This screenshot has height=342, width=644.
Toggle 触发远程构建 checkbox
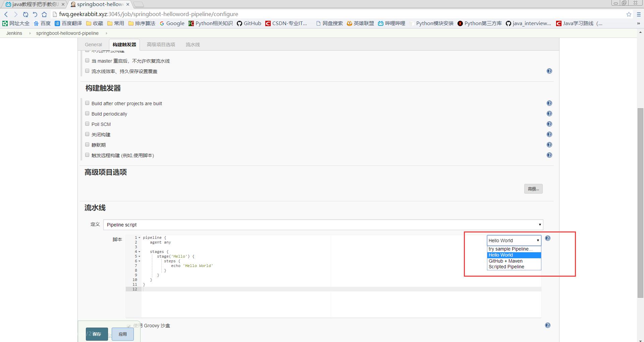pyautogui.click(x=87, y=155)
